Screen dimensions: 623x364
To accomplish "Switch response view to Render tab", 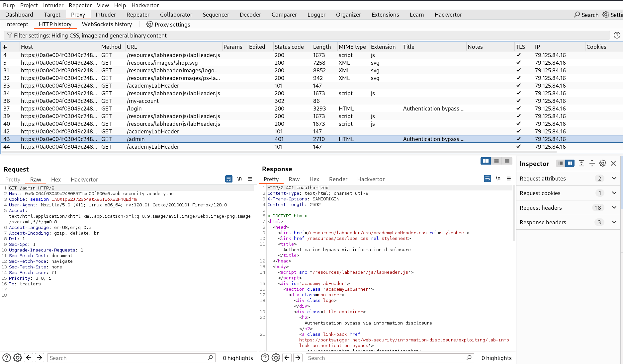I will [x=338, y=179].
